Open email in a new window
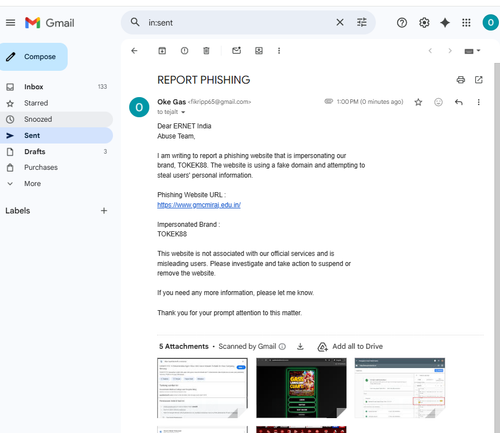500x433 pixels. (479, 80)
